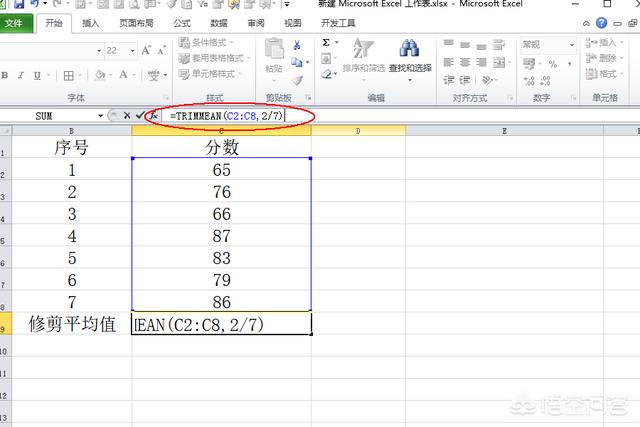
Task: Open the font group dialog launcher
Action: pyautogui.click(x=166, y=98)
